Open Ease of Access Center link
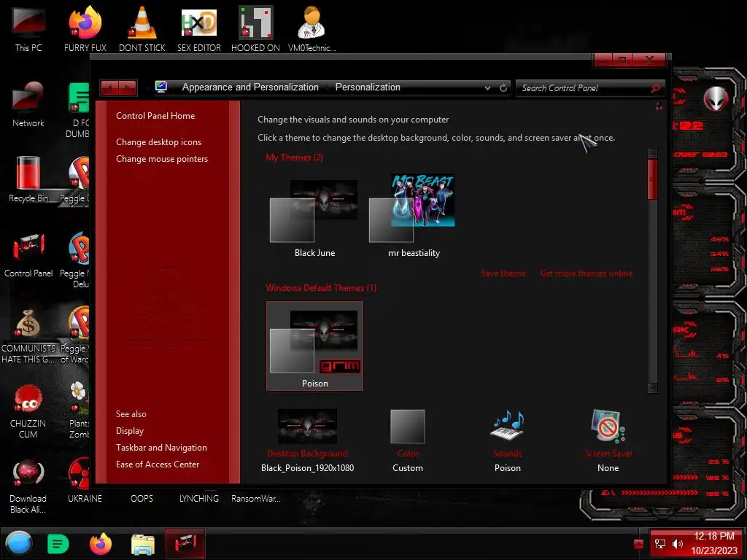 [x=158, y=464]
